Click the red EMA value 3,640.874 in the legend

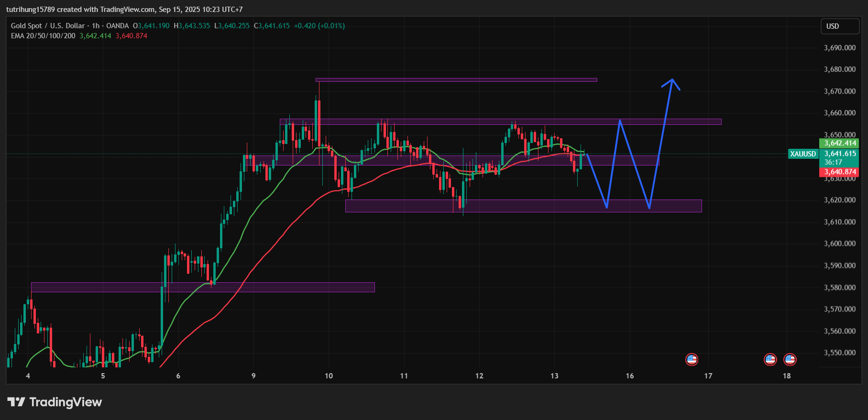[x=131, y=36]
